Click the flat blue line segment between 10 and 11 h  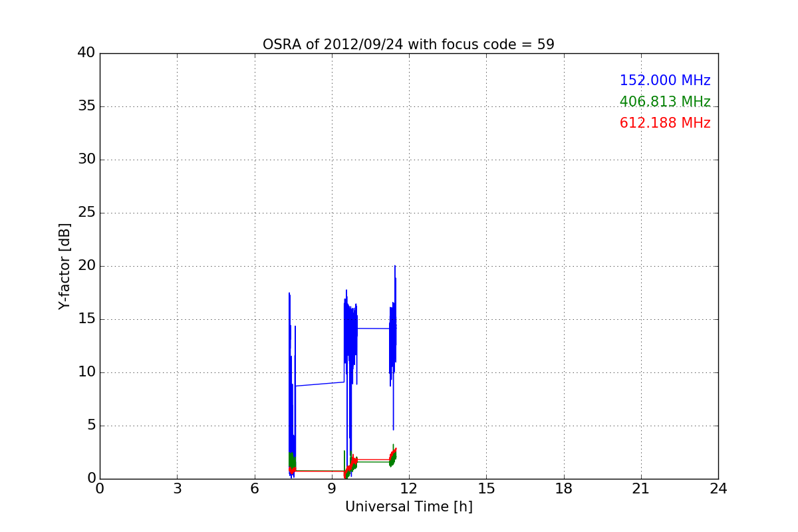point(374,328)
